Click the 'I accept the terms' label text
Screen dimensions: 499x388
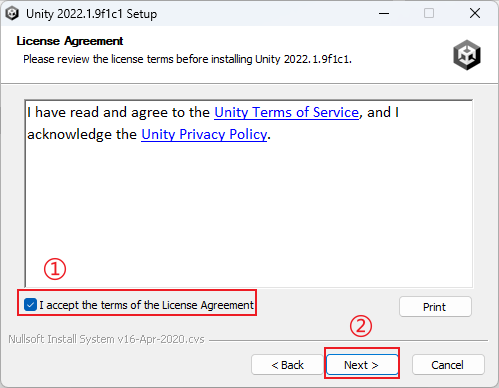(x=146, y=305)
